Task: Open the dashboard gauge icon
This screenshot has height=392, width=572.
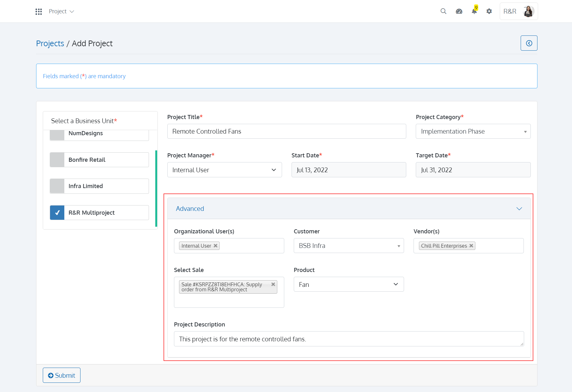Action: tap(459, 11)
